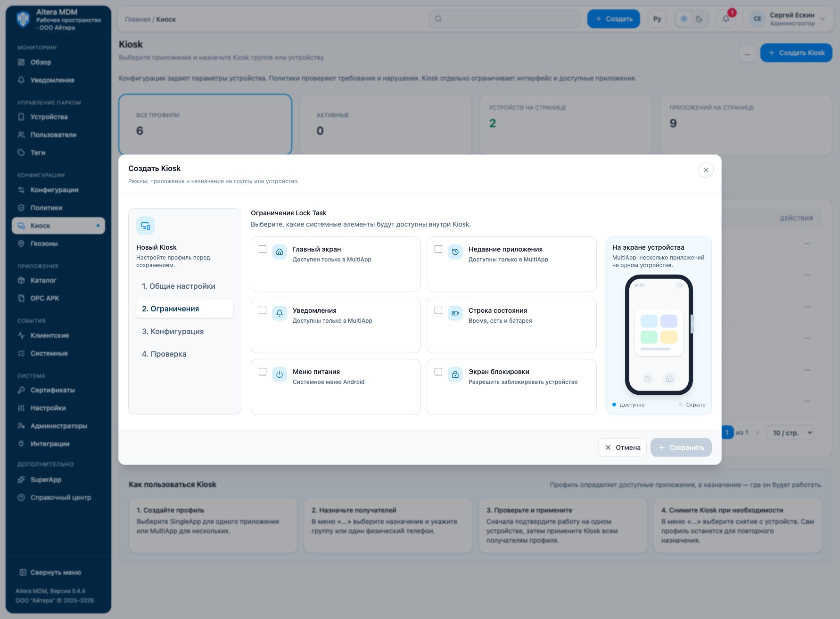Image resolution: width=840 pixels, height=619 pixels.
Task: Open SuperApp in the sidebar
Action: 58,480
